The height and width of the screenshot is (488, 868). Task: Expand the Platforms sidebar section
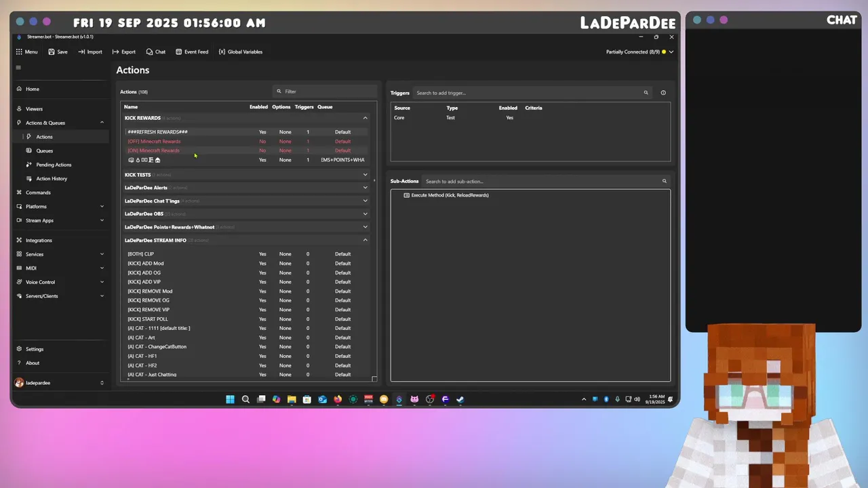(102, 207)
